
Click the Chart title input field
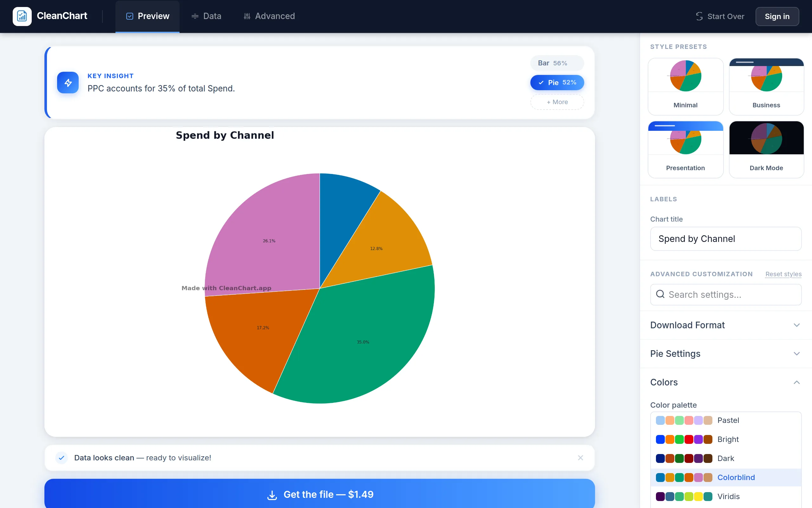tap(726, 239)
